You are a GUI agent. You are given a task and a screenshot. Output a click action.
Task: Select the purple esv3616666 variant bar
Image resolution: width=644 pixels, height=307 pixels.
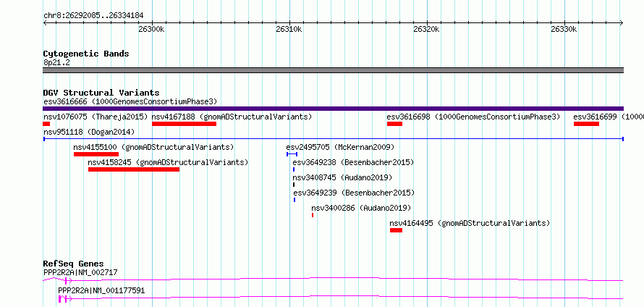(333, 109)
